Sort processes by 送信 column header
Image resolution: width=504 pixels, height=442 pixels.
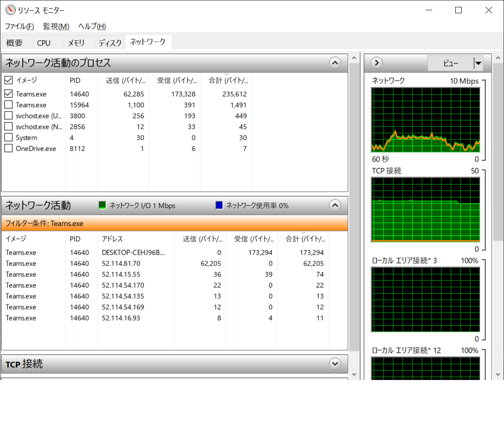click(x=123, y=80)
